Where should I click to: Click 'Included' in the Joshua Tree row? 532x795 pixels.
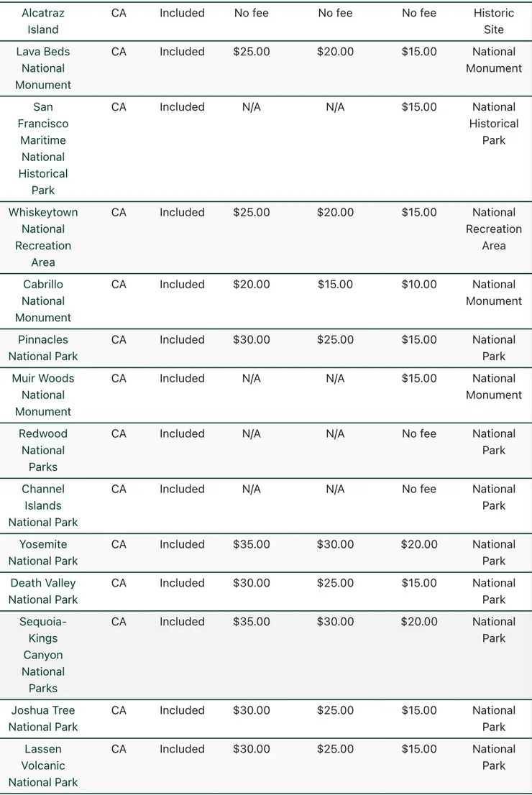pos(182,711)
